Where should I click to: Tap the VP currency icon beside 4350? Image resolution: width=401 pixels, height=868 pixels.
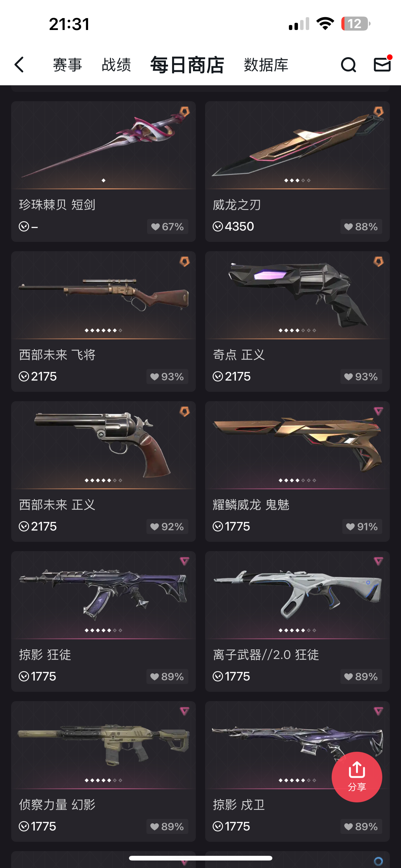coord(217,227)
